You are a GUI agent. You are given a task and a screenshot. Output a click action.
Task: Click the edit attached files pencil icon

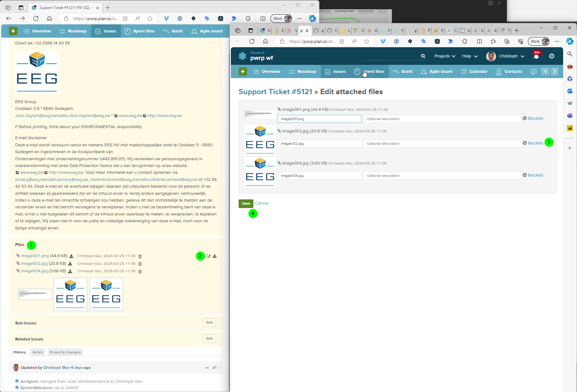(209, 256)
